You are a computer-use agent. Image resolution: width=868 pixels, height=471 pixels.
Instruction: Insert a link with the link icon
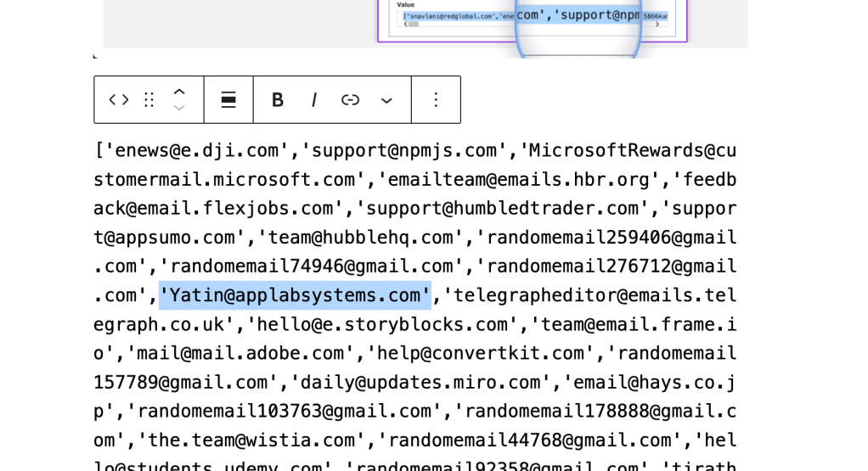coord(350,99)
